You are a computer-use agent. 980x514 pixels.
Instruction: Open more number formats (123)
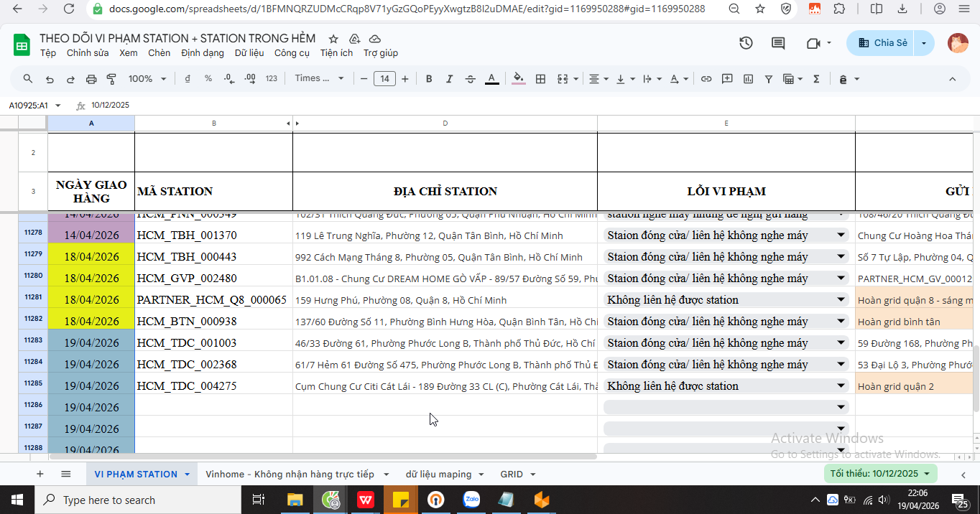pyautogui.click(x=271, y=79)
